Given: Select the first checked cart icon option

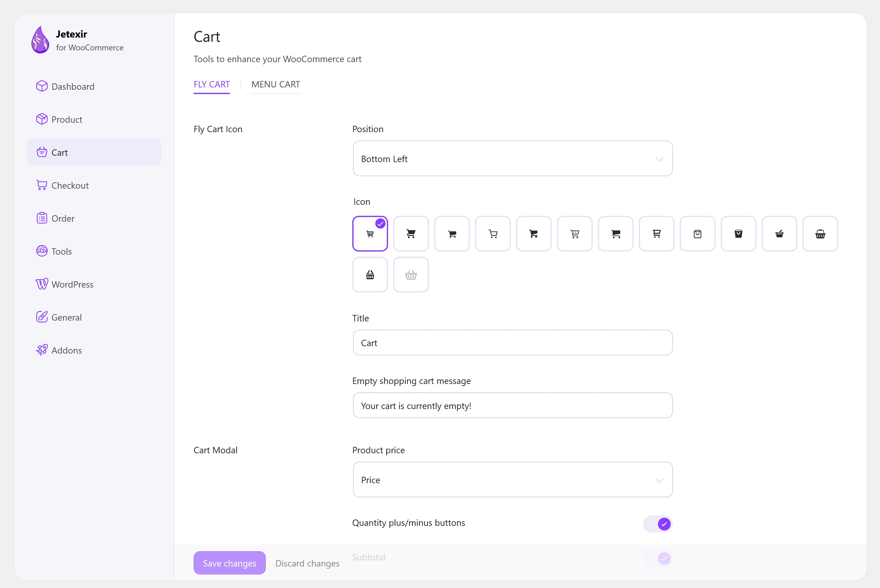Looking at the screenshot, I should pyautogui.click(x=370, y=234).
